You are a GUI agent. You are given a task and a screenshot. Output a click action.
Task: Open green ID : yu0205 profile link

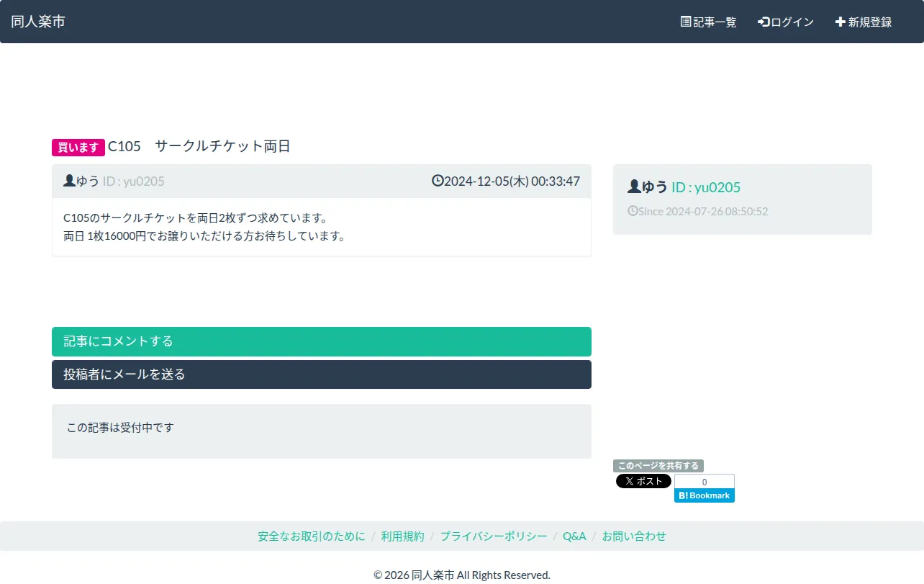coord(706,187)
